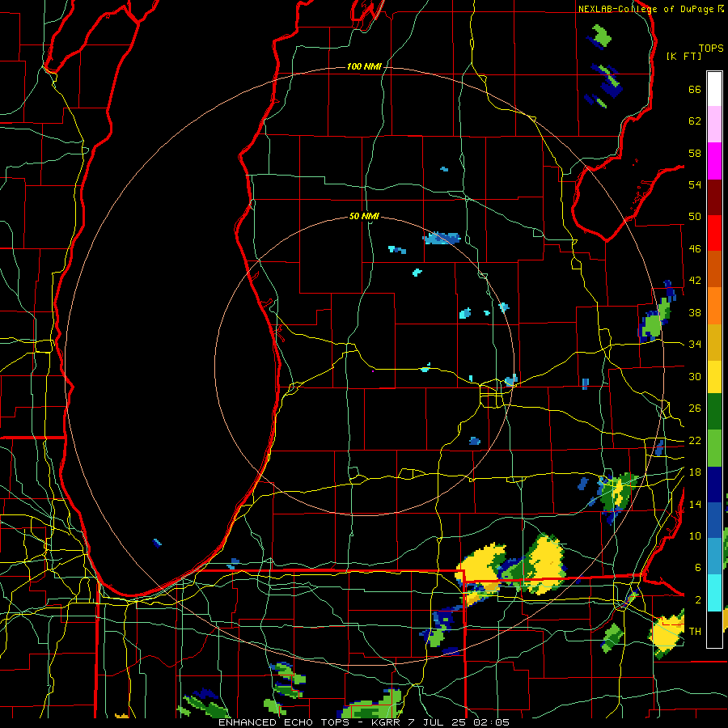Pick the bright yellow legend color band
This screenshot has width=728, height=728.
(x=714, y=377)
